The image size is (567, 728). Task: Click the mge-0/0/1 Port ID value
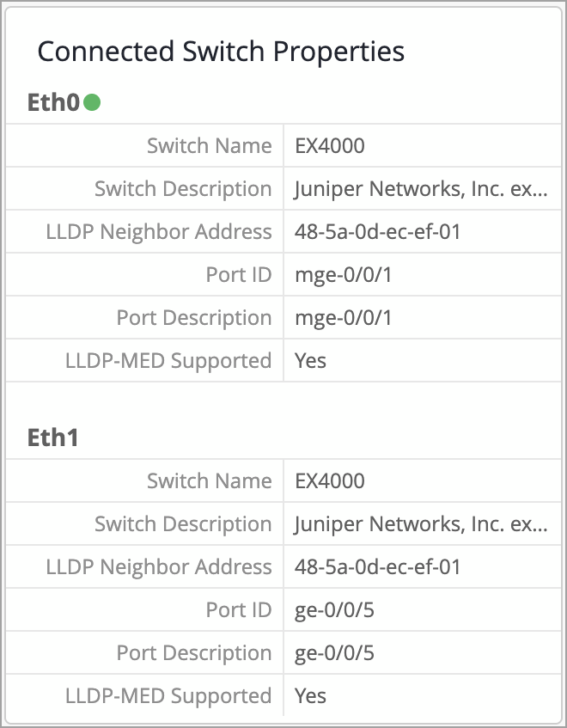(x=343, y=275)
